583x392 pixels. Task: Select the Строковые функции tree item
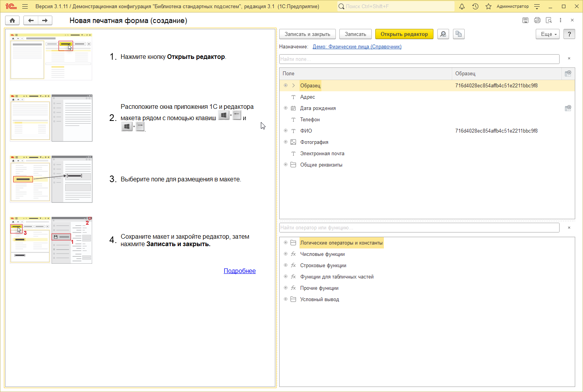pyautogui.click(x=323, y=265)
